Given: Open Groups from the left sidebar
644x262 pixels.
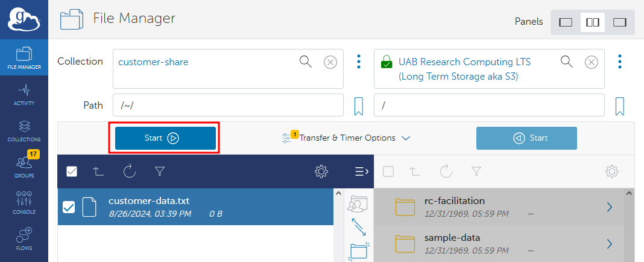Looking at the screenshot, I should click(x=24, y=167).
